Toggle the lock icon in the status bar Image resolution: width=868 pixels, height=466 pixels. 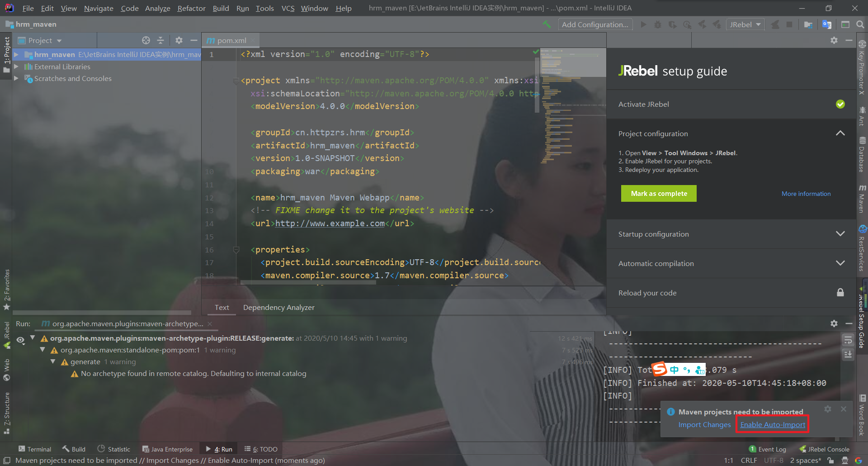(x=830, y=461)
